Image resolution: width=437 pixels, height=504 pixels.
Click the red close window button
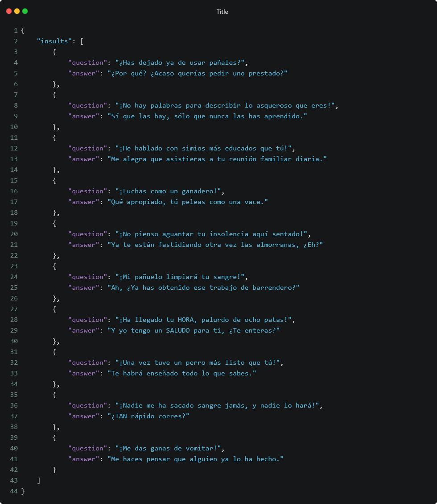[x=9, y=11]
